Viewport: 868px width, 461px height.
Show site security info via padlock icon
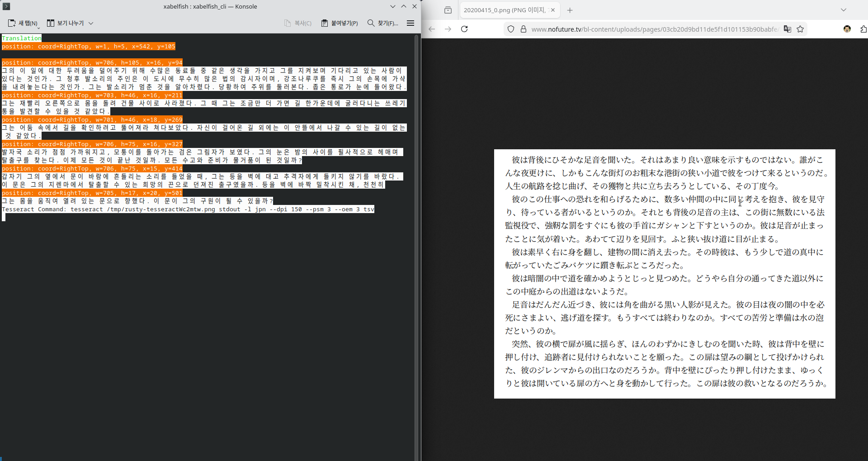[x=524, y=29]
